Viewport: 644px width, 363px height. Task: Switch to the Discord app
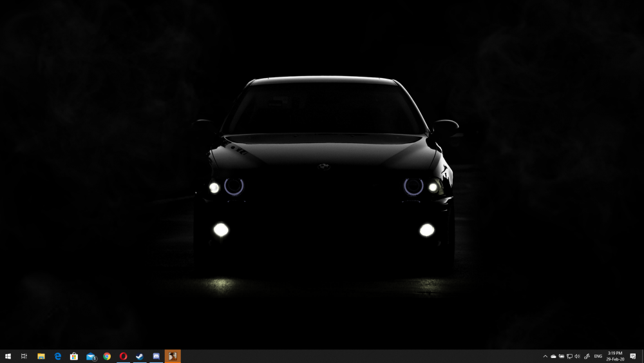[x=156, y=356]
